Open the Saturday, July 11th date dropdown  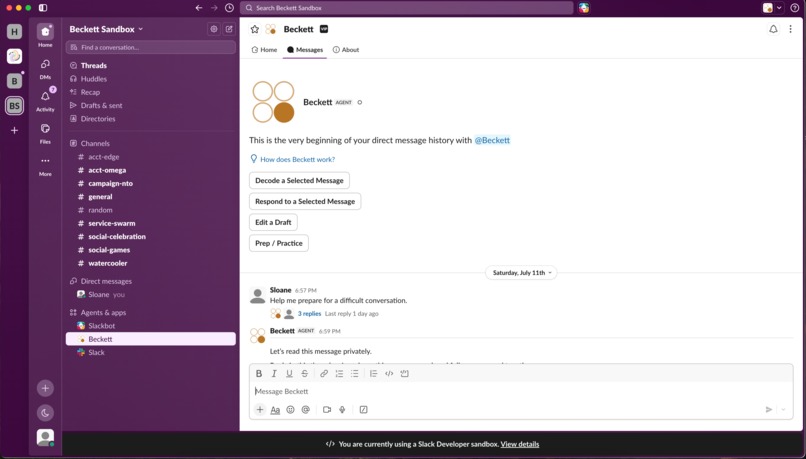521,273
